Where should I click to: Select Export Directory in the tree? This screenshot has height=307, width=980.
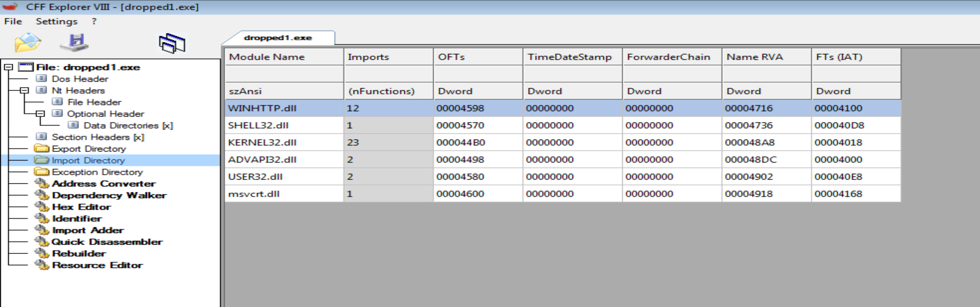point(88,149)
